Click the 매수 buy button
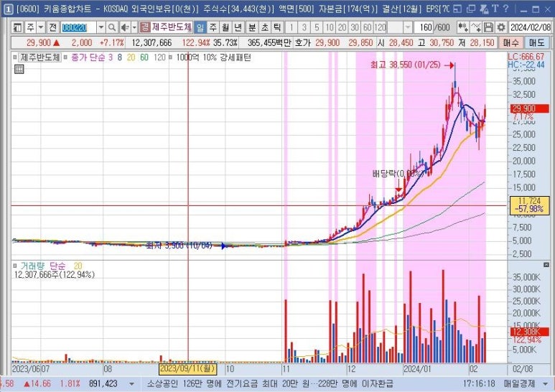The height and width of the screenshot is (392, 555). [510, 43]
